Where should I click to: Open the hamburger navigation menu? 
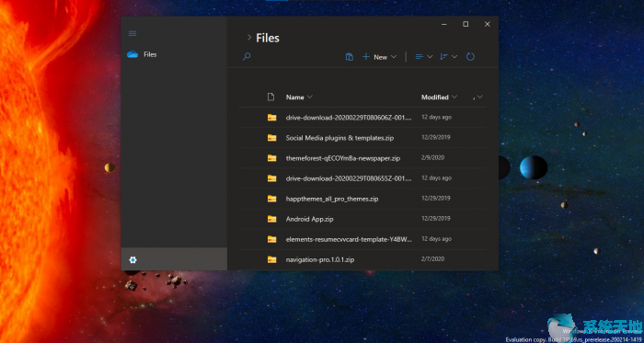[x=132, y=34]
